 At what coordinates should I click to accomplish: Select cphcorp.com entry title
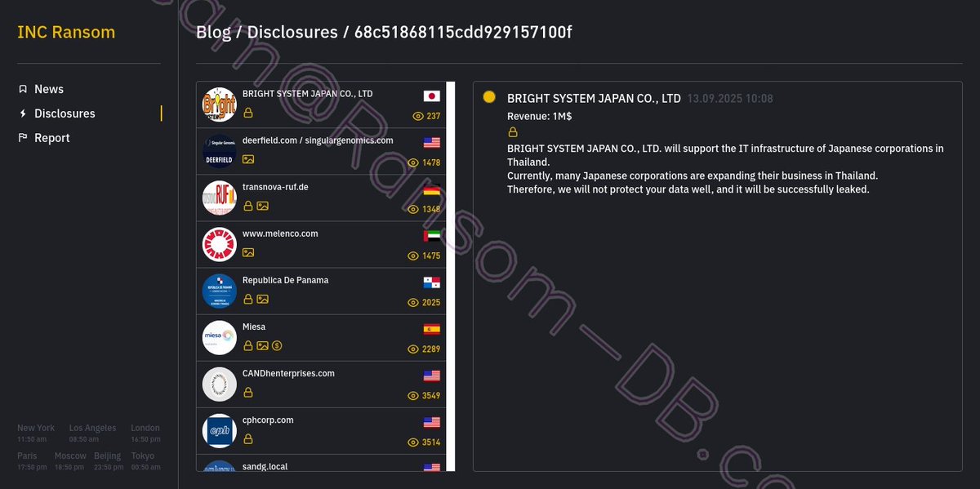[x=268, y=420]
